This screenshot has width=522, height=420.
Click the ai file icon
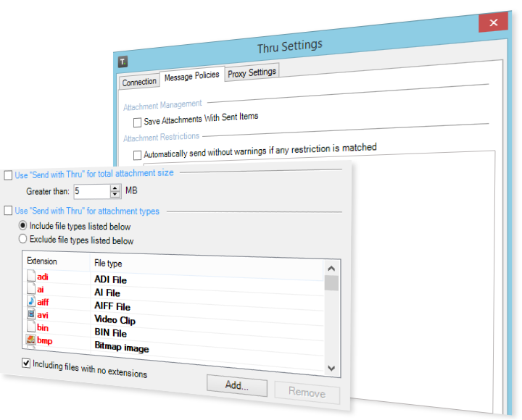point(31,288)
